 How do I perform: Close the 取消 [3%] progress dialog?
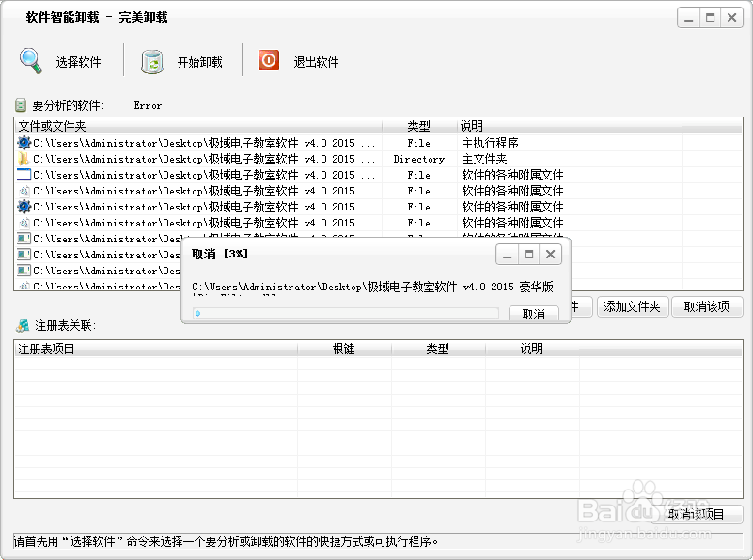point(550,255)
